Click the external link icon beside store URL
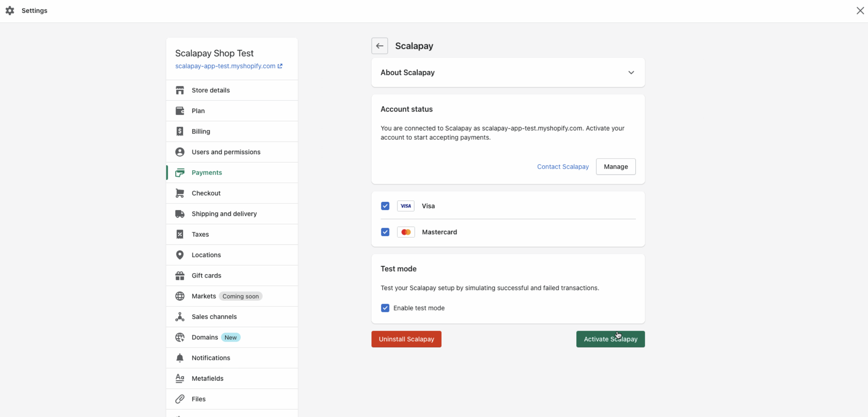Image resolution: width=868 pixels, height=417 pixels. (x=280, y=66)
